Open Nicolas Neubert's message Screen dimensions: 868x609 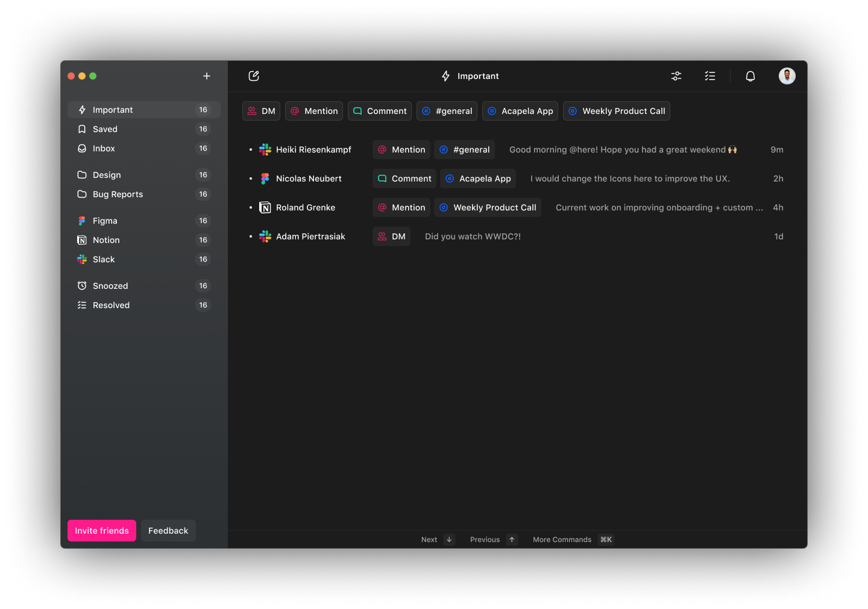[x=517, y=178]
